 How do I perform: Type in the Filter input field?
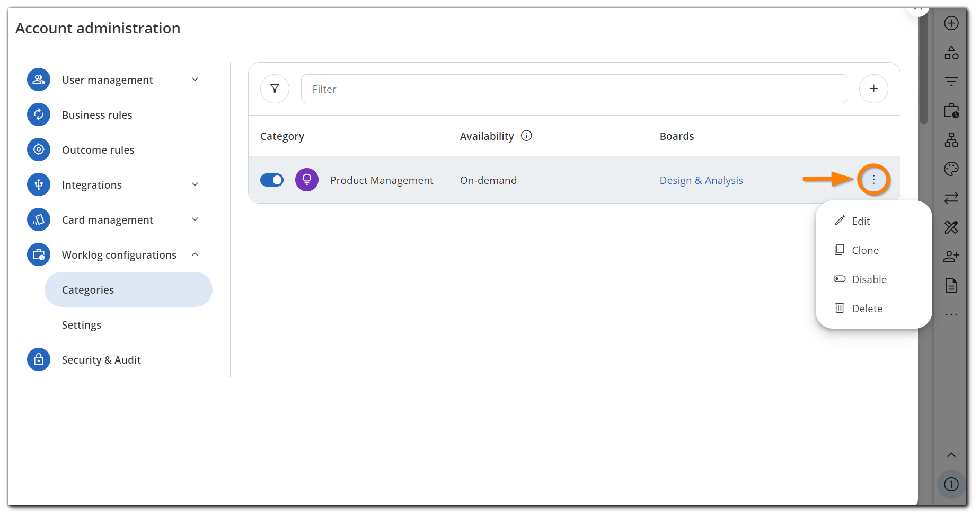[572, 89]
